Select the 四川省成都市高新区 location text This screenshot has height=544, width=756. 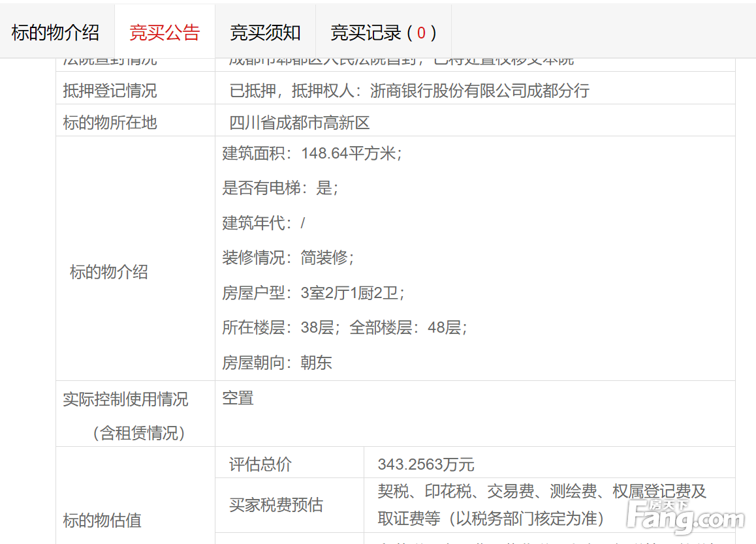(x=300, y=123)
